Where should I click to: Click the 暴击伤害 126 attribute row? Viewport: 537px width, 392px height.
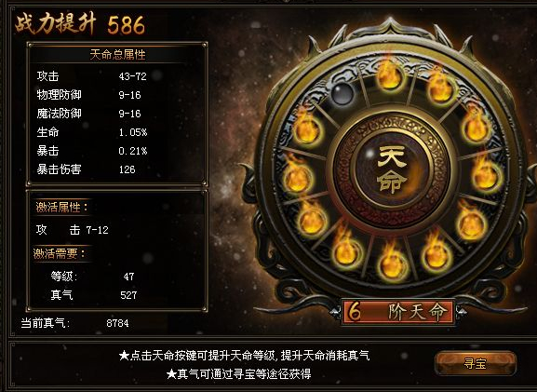pyautogui.click(x=87, y=169)
